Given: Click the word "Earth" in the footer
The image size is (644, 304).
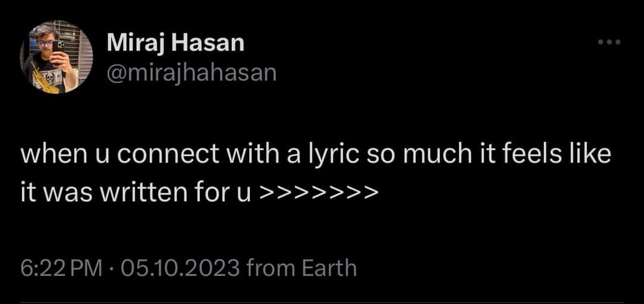Looking at the screenshot, I should 329,268.
